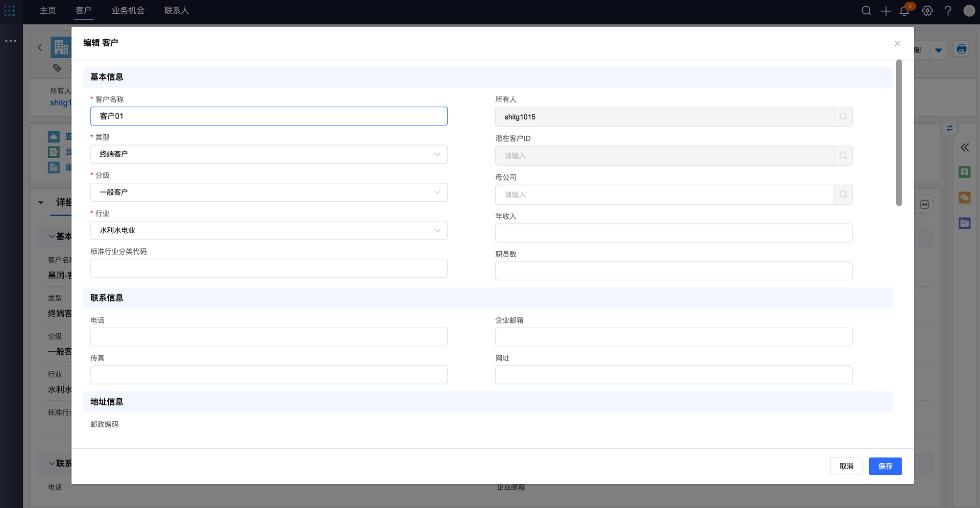The width and height of the screenshot is (980, 508).
Task: Open the app launcher grid icon
Action: pos(9,11)
